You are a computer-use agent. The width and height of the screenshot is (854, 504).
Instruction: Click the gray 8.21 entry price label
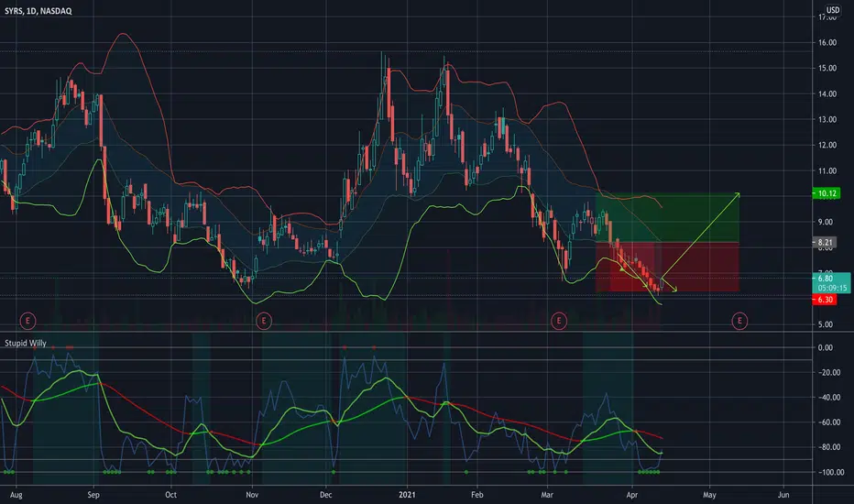coord(825,243)
